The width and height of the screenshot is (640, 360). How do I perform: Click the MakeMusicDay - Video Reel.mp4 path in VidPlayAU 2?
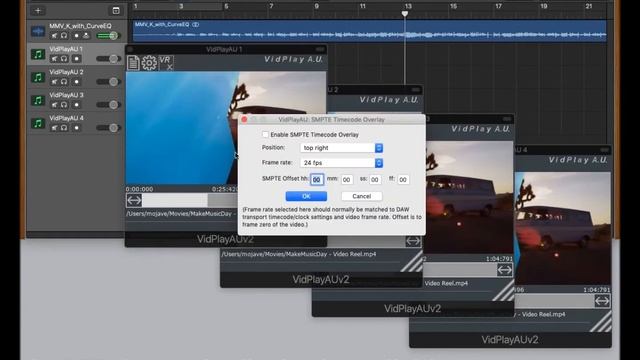pyautogui.click(x=299, y=254)
